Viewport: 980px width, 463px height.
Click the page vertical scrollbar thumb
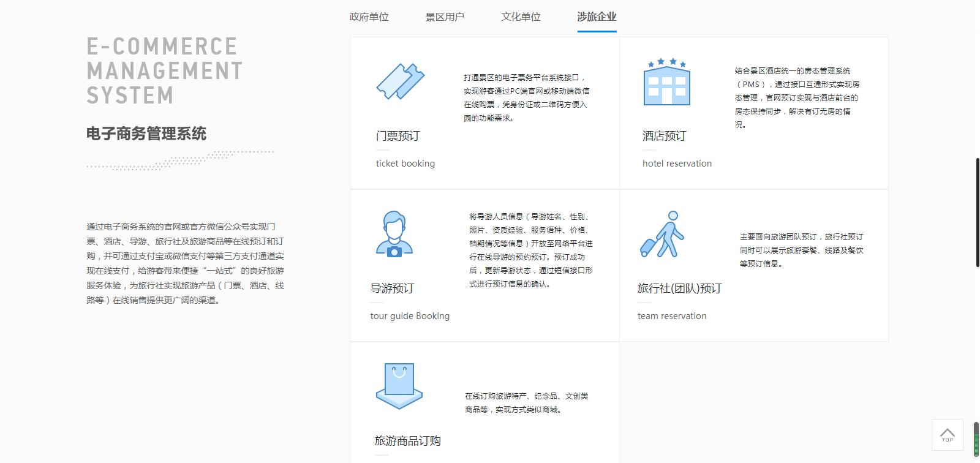pyautogui.click(x=977, y=212)
